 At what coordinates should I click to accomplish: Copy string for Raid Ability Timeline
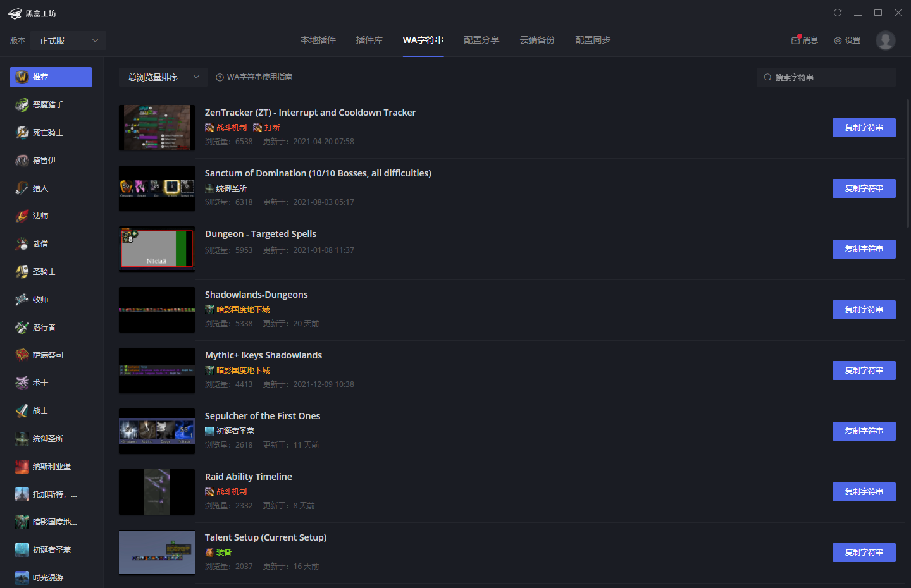[x=864, y=492]
